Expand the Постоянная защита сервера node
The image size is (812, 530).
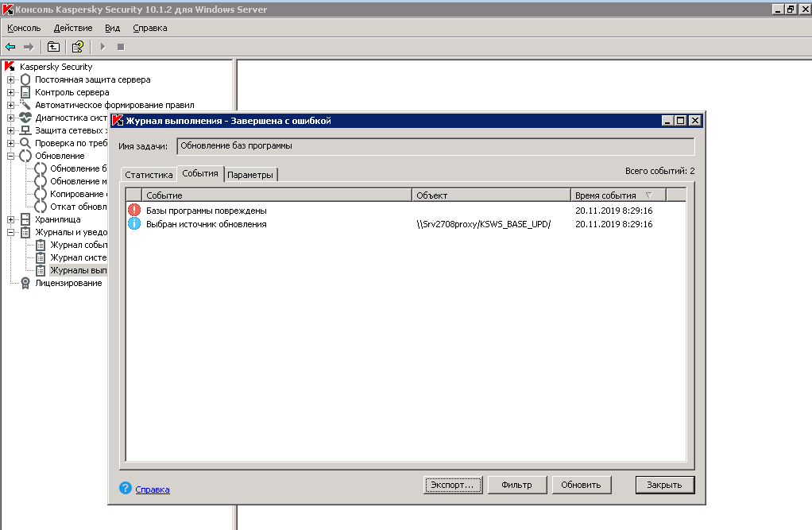(x=10, y=79)
